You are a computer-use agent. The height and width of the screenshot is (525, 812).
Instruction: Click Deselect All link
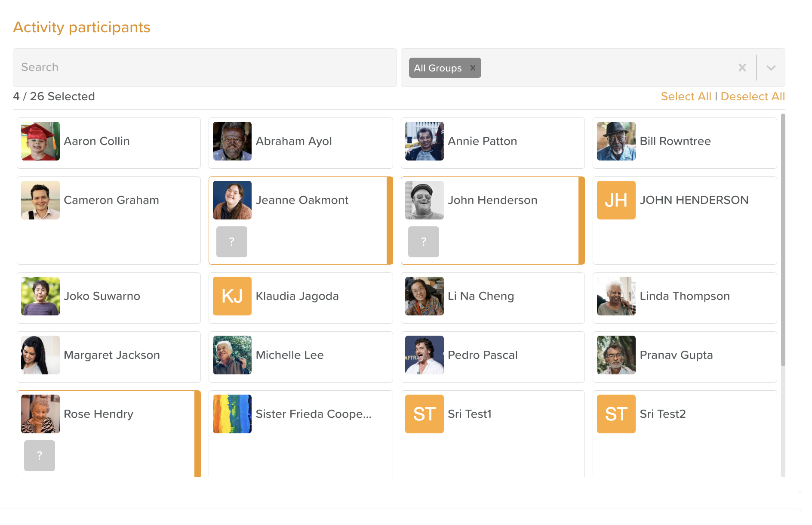753,96
